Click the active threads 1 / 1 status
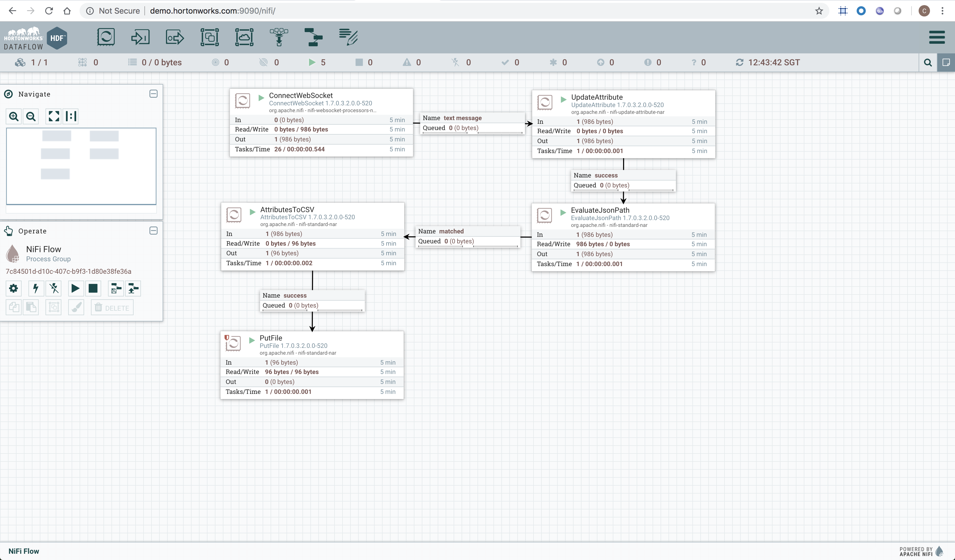955x560 pixels. pyautogui.click(x=31, y=62)
